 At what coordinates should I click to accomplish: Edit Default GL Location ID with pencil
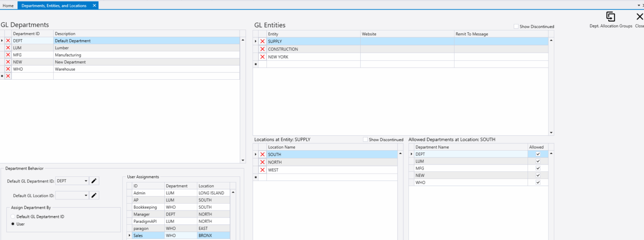pyautogui.click(x=94, y=195)
